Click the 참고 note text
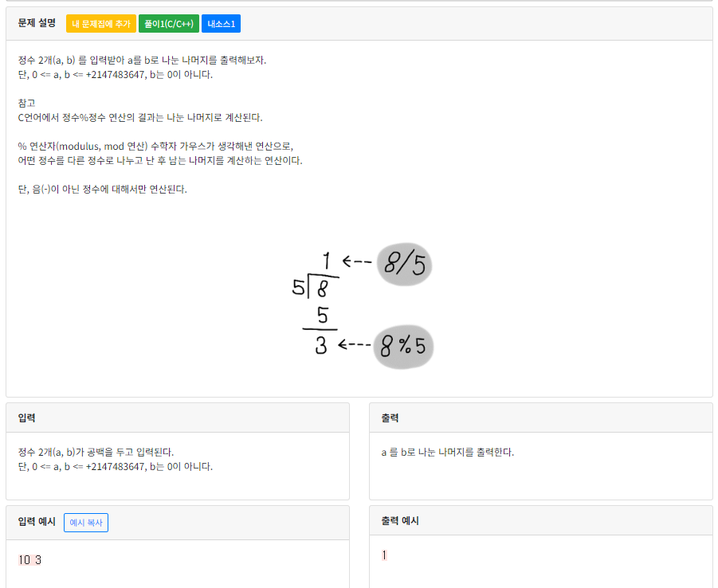Viewport: 718px width, 588px height. pos(26,102)
